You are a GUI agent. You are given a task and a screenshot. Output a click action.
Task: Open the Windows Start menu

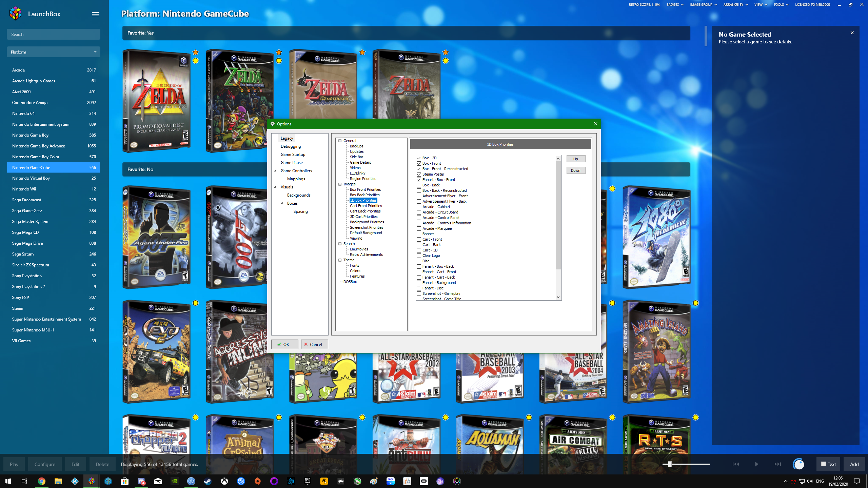coord(8,481)
